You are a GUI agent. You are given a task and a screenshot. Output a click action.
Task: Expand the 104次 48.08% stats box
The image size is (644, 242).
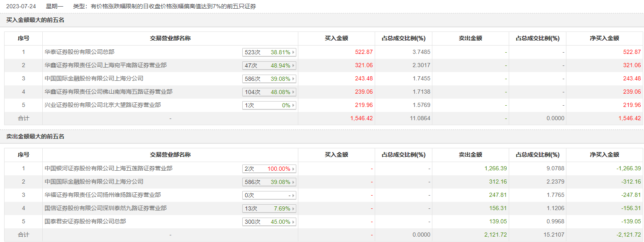pyautogui.click(x=269, y=92)
